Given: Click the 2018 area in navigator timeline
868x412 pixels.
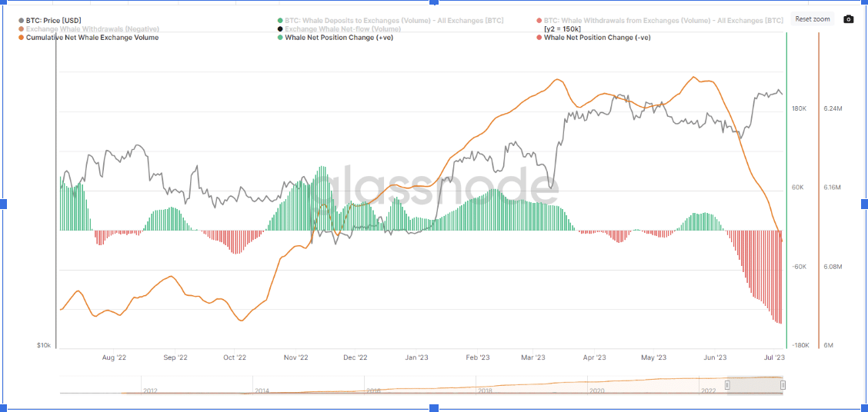Looking at the screenshot, I should [x=485, y=390].
